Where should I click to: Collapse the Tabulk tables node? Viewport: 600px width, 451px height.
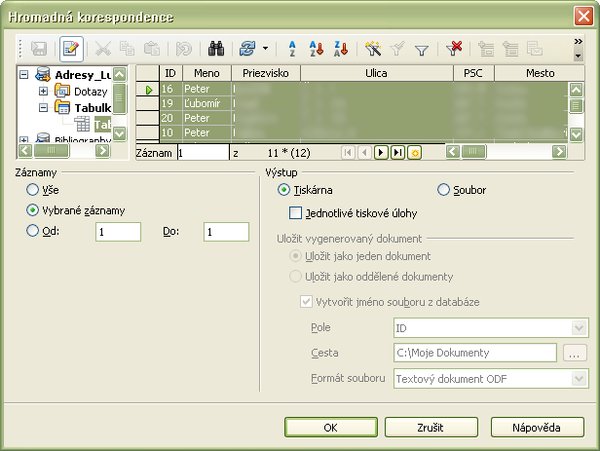point(43,107)
